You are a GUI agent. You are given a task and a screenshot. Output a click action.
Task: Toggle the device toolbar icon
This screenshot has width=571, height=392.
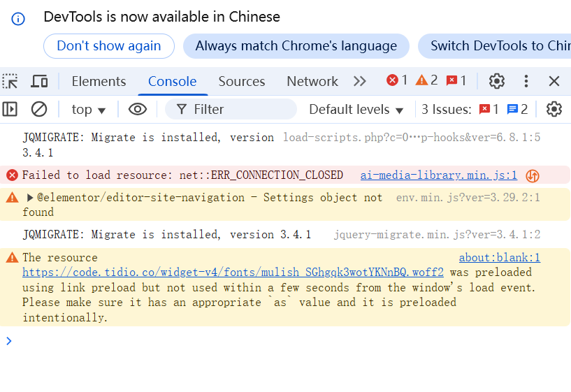point(40,81)
